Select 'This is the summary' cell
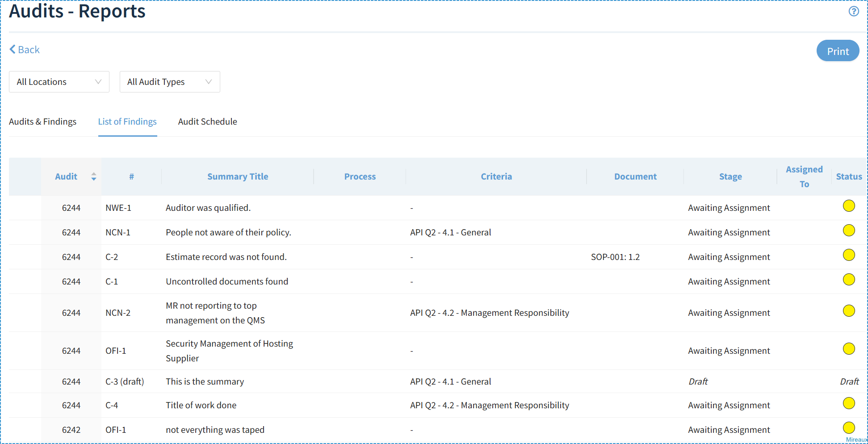 [205, 381]
